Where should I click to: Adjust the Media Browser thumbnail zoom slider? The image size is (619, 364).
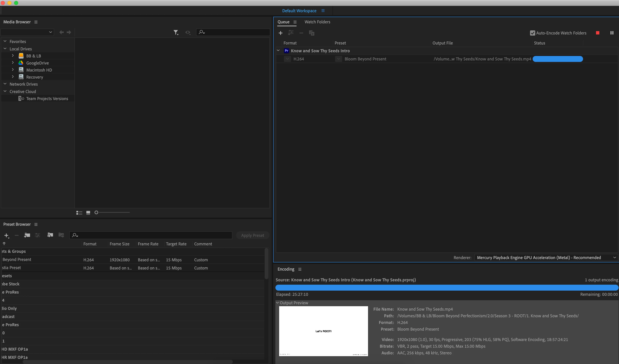pyautogui.click(x=97, y=212)
